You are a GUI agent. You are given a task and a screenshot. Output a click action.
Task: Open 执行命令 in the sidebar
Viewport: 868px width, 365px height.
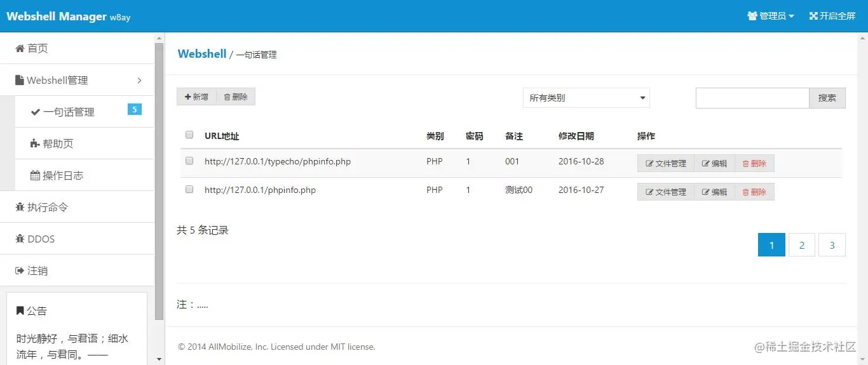point(77,207)
